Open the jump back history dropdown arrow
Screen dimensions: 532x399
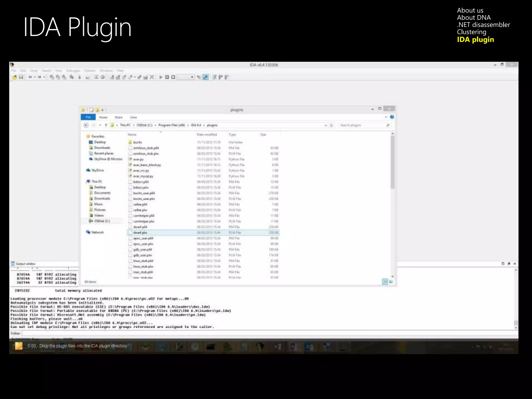[35, 77]
